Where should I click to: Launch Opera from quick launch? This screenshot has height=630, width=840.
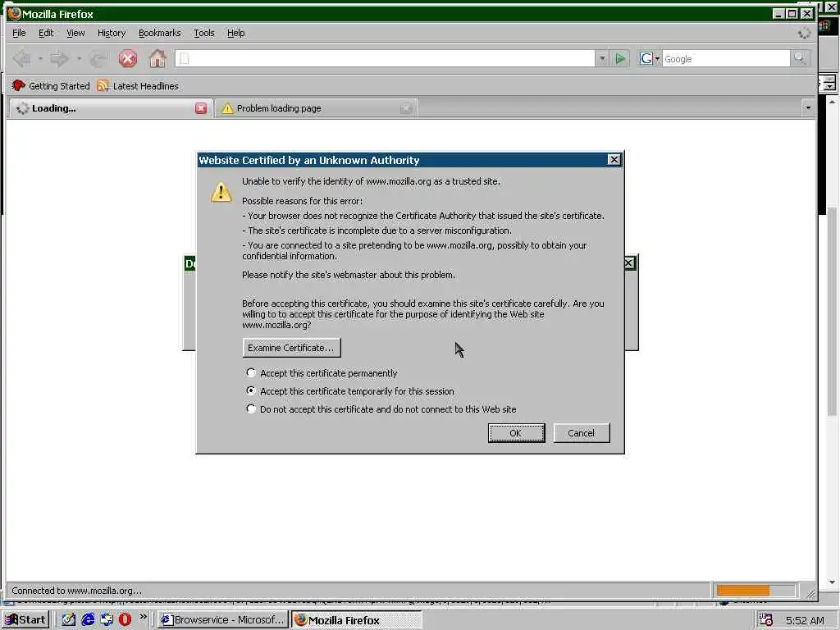tap(125, 620)
